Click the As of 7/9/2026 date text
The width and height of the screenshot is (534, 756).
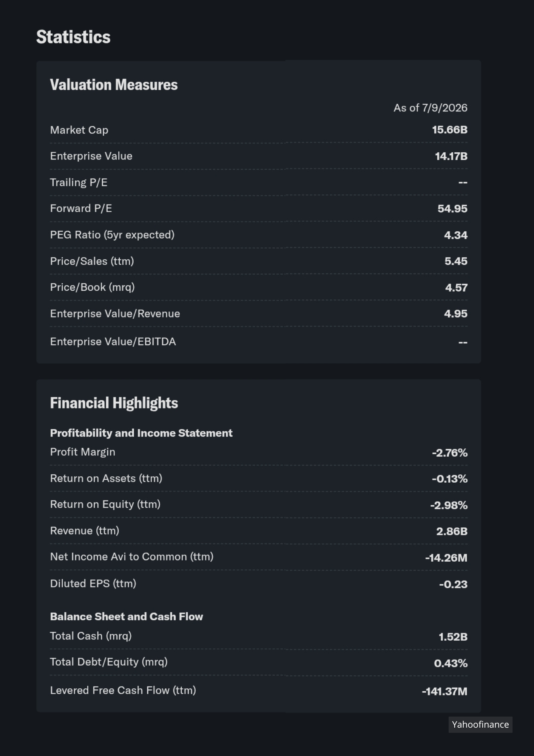(430, 108)
